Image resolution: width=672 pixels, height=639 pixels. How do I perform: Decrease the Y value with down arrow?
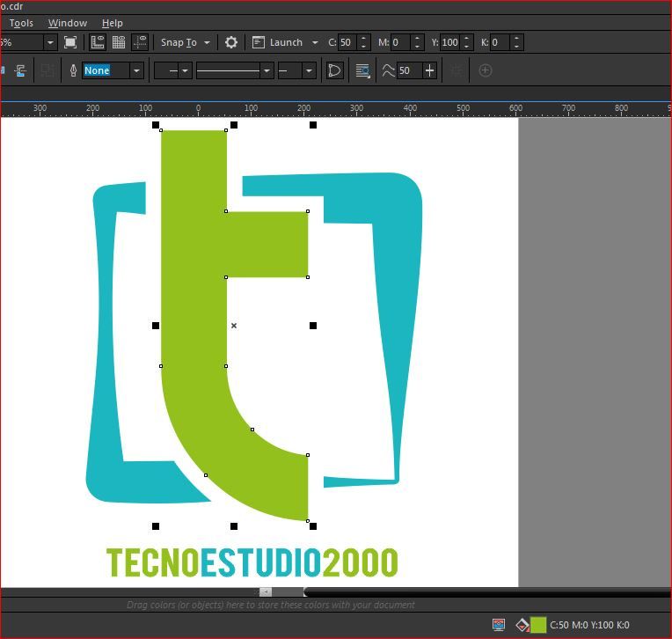point(467,47)
